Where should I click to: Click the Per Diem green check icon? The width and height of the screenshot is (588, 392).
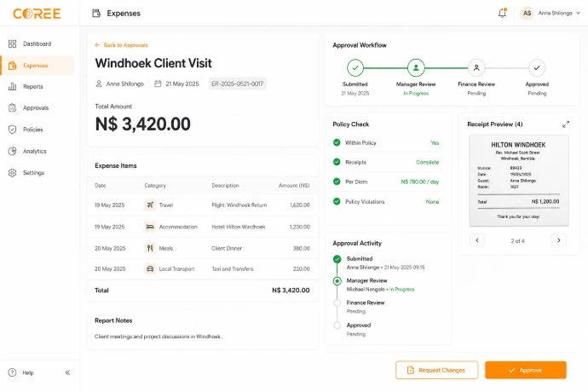tap(337, 182)
